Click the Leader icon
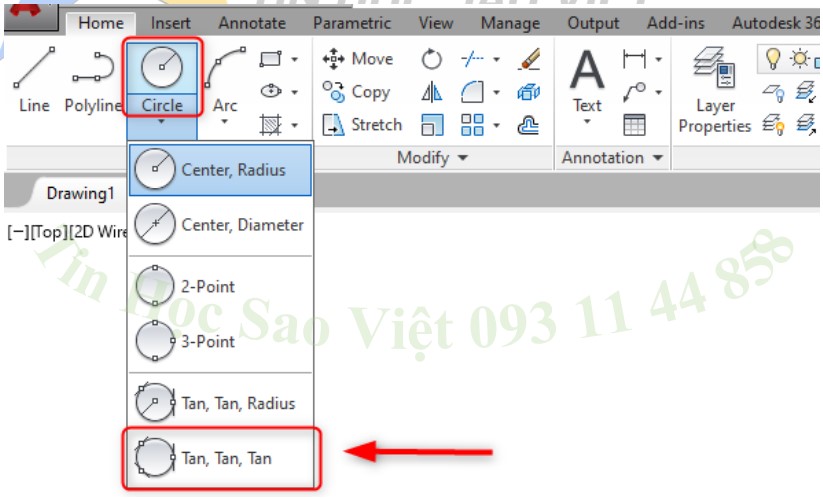The height and width of the screenshot is (498, 823). (x=634, y=92)
